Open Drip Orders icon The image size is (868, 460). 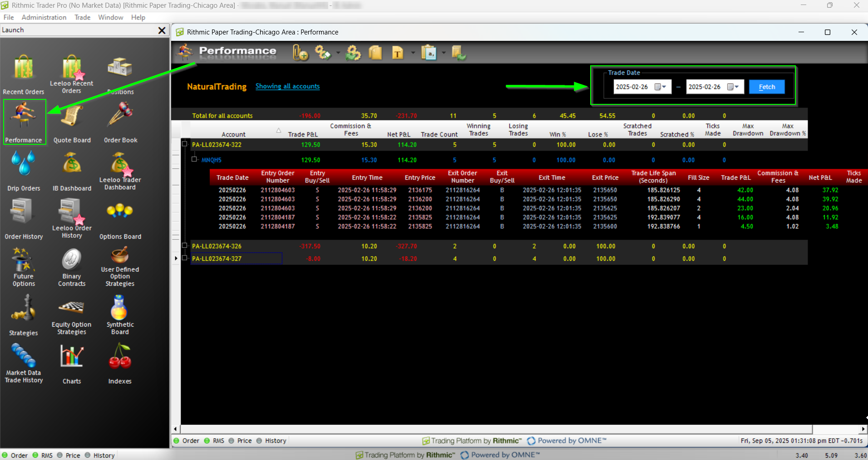coord(24,171)
